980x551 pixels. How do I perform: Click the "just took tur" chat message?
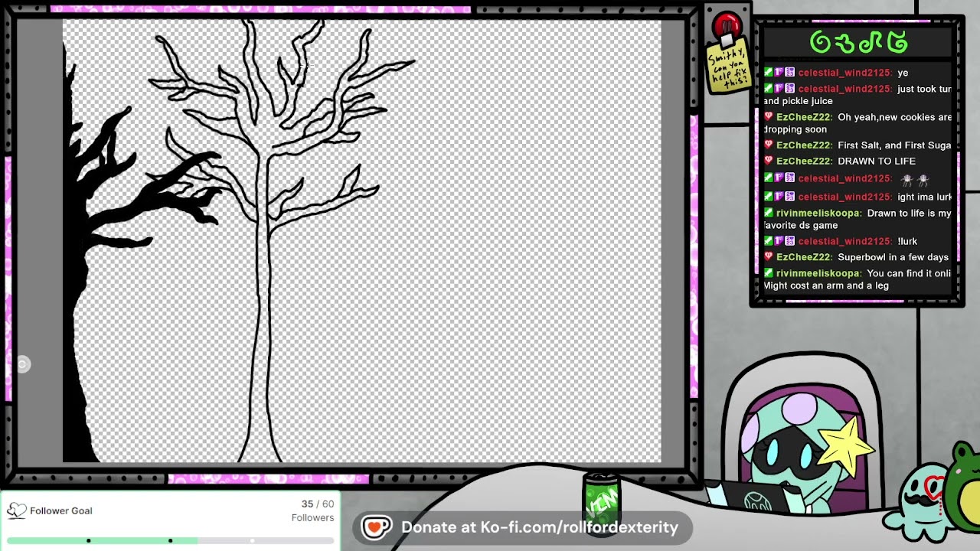(x=925, y=89)
